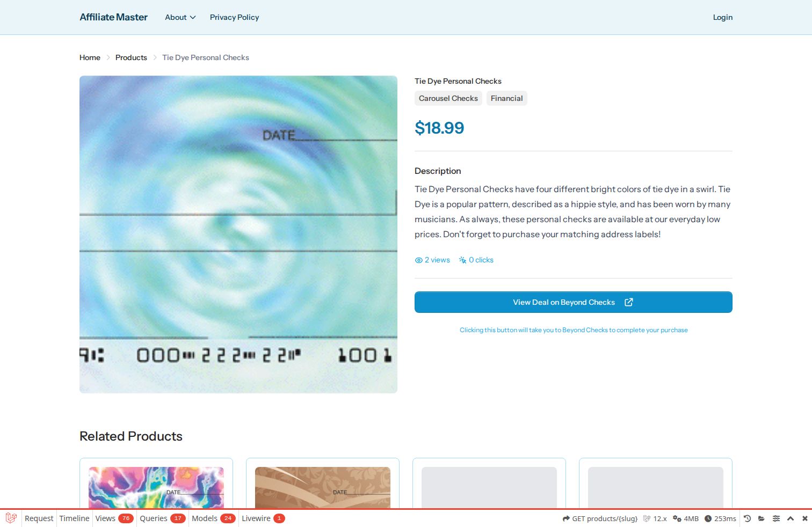Click the Tie Dye Personal Checks product title
812x527 pixels.
458,81
